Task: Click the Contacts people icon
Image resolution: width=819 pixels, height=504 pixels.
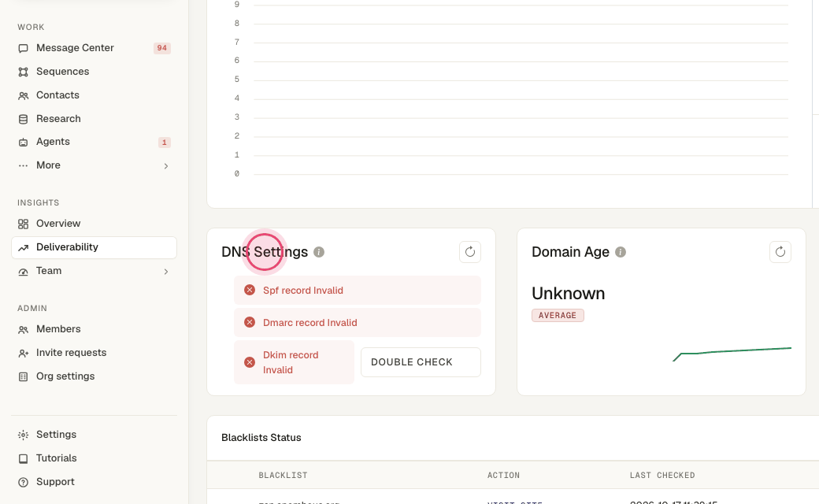Action: click(x=23, y=95)
